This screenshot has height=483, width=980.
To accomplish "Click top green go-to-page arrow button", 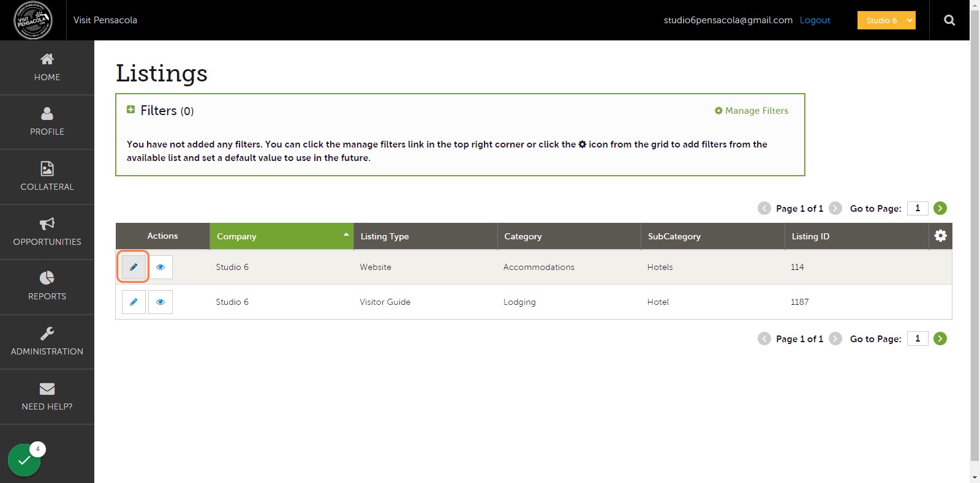I will 940,208.
